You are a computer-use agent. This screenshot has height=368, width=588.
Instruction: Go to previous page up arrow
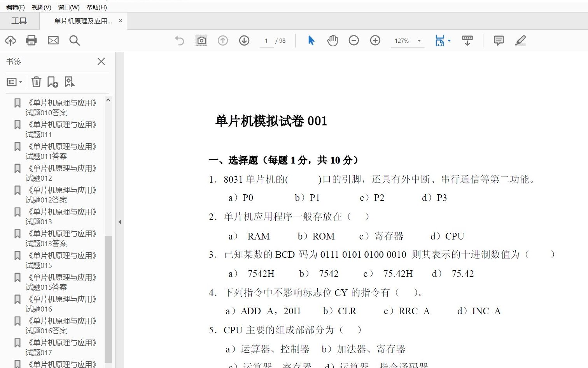tap(223, 40)
